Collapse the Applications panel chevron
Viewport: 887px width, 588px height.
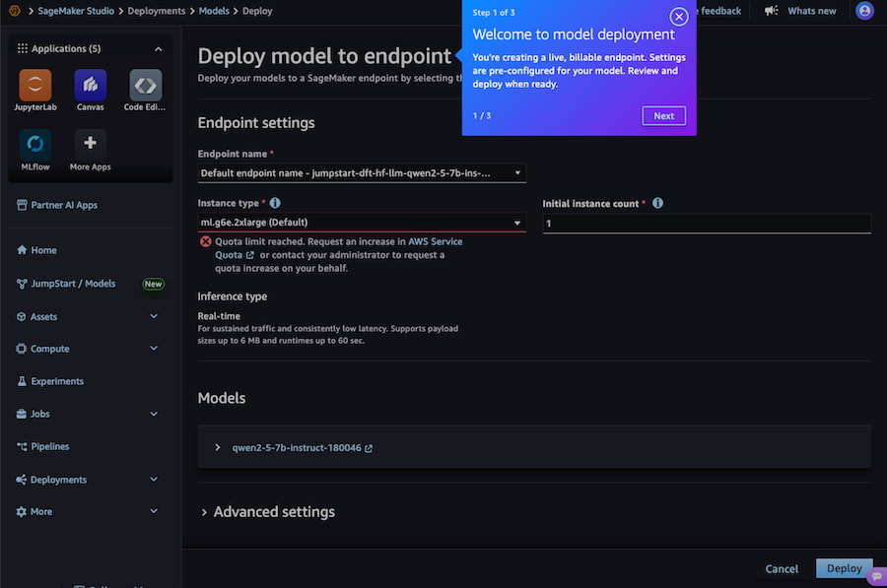point(159,49)
